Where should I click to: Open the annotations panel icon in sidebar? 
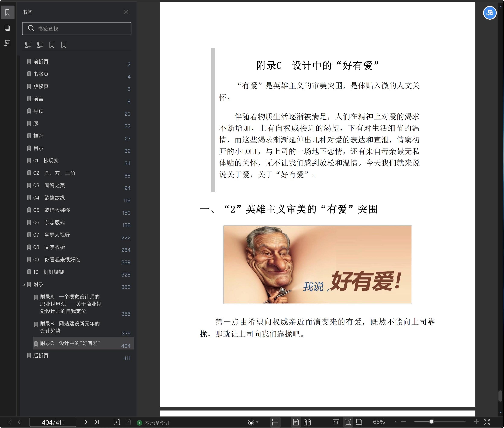pyautogui.click(x=7, y=43)
